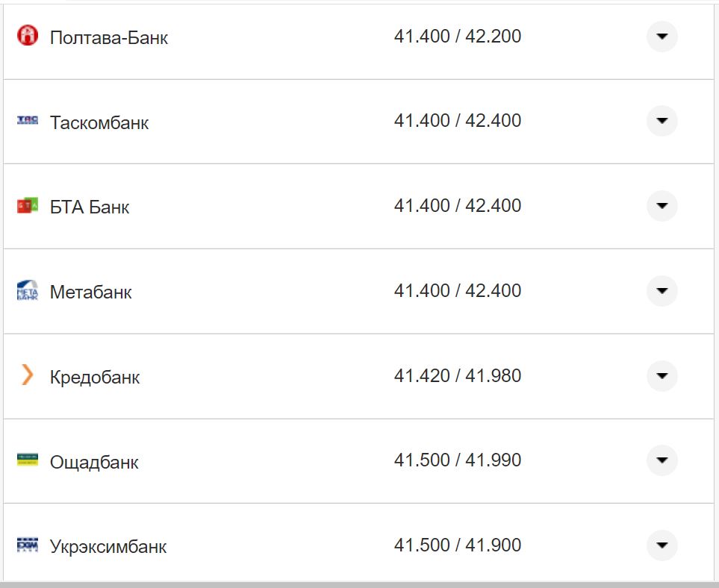The image size is (719, 588).
Task: Expand the Полтава-Банк row details
Action: (662, 36)
